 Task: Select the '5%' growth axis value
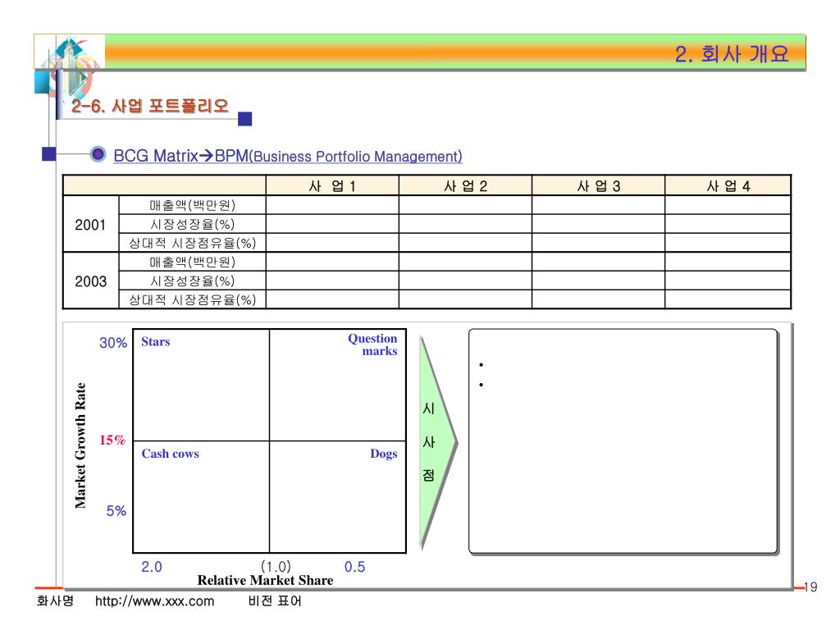click(116, 510)
